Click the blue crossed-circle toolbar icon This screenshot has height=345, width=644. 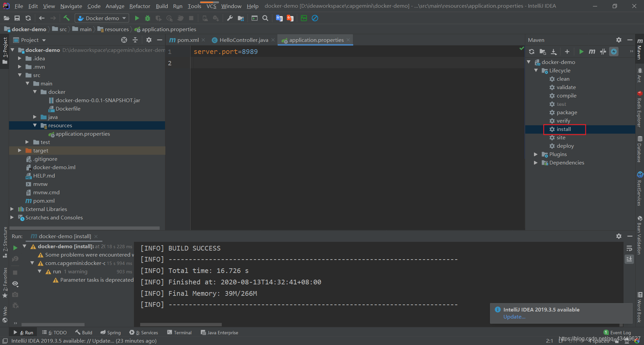click(x=315, y=18)
